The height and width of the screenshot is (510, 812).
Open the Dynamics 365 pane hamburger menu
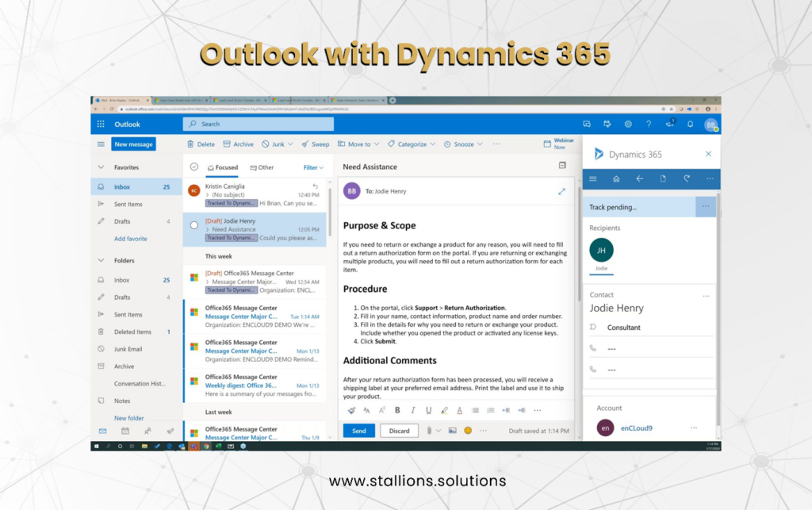coord(593,178)
